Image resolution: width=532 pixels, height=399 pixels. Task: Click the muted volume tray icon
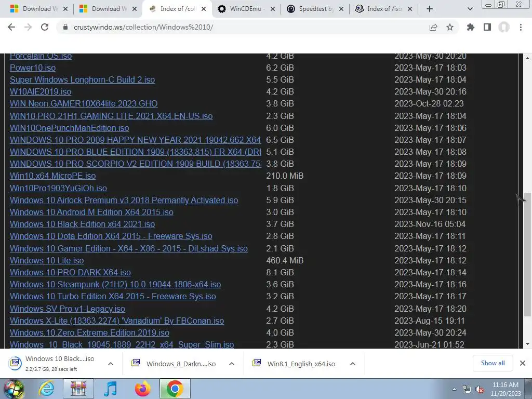pyautogui.click(x=480, y=390)
